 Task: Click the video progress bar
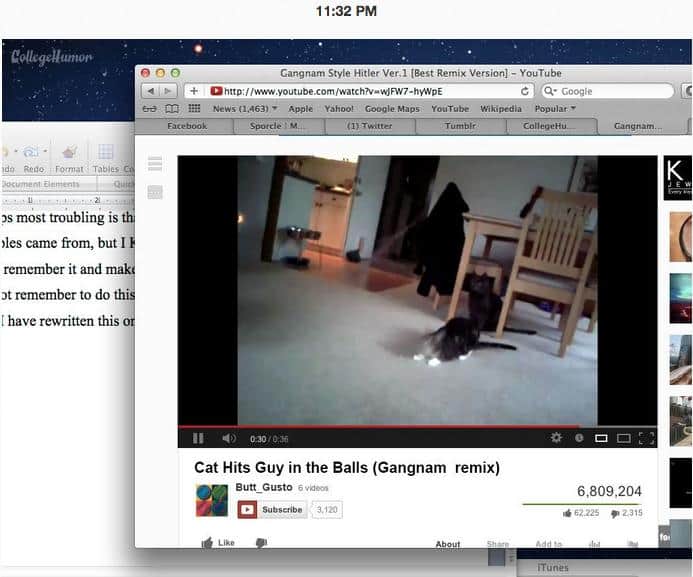pyautogui.click(x=400, y=426)
